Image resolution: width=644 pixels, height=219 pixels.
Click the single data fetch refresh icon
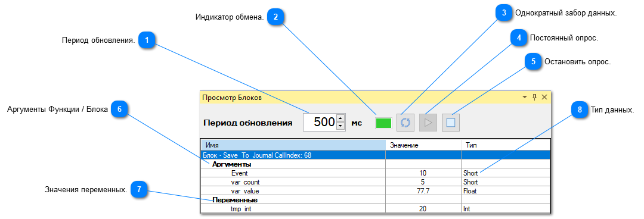pyautogui.click(x=405, y=123)
